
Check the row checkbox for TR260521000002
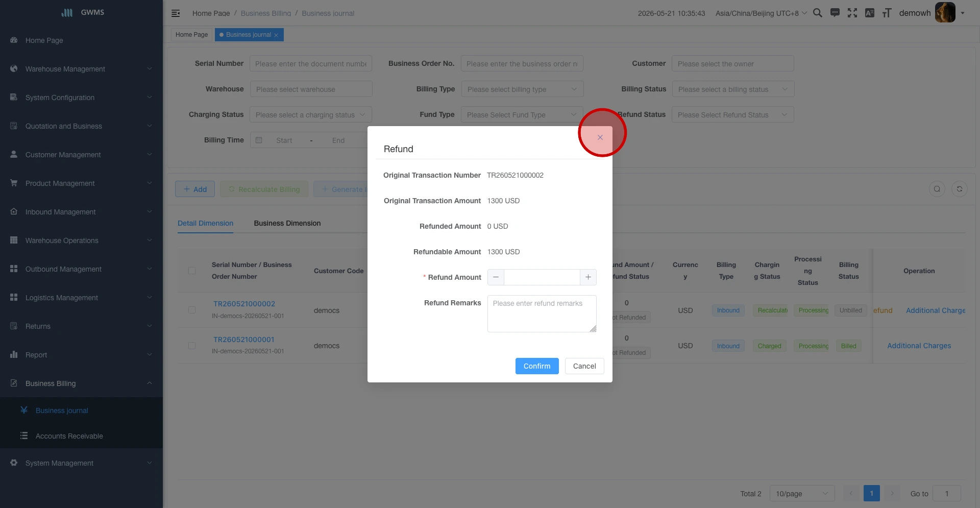click(x=192, y=310)
